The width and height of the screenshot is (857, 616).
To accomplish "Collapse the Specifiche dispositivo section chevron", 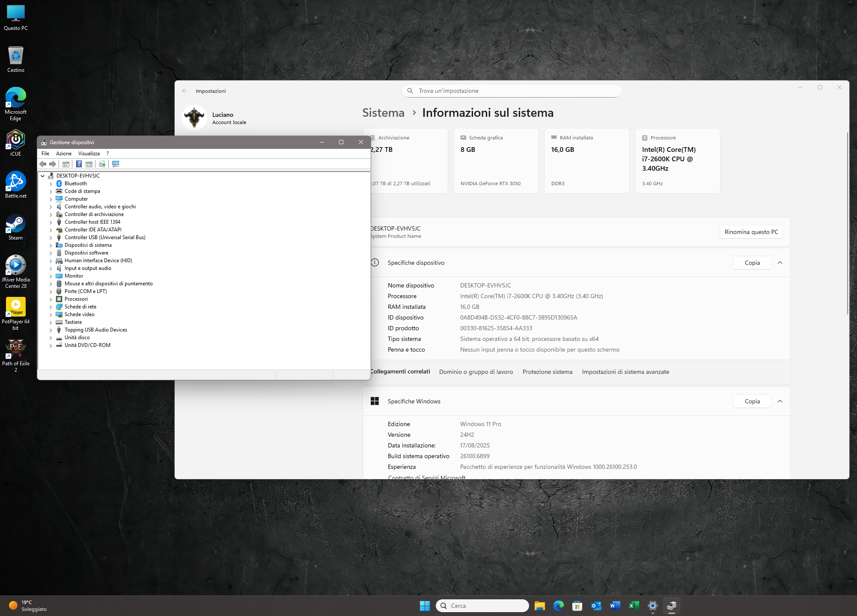I will point(780,263).
